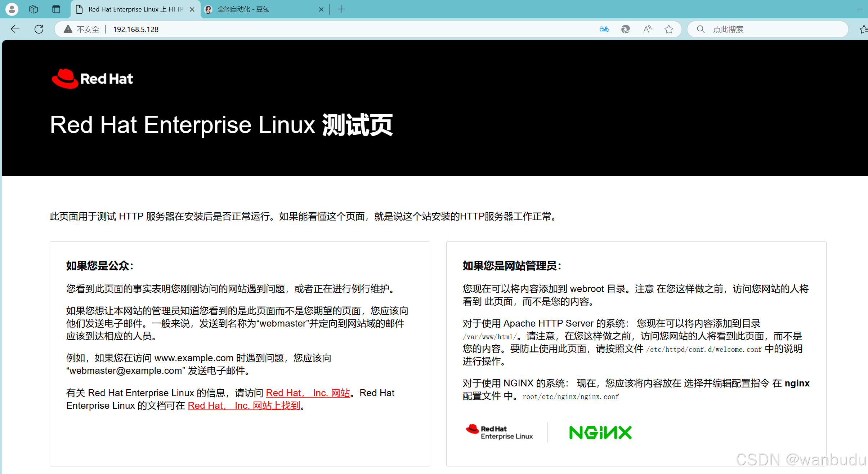Viewport: 868px width, 474px height.
Task: Click the /etc/httpd/conf.d/welcome.conf path
Action: pos(704,349)
